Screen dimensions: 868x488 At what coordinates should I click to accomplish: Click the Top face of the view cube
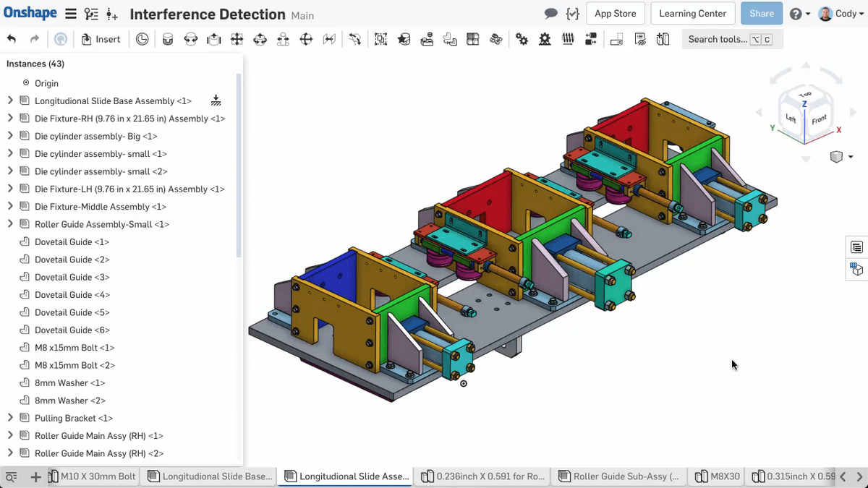[804, 95]
